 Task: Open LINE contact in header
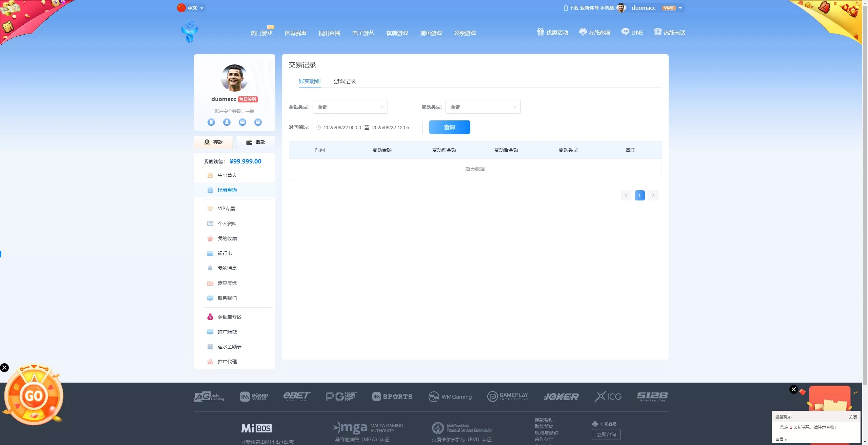(632, 32)
